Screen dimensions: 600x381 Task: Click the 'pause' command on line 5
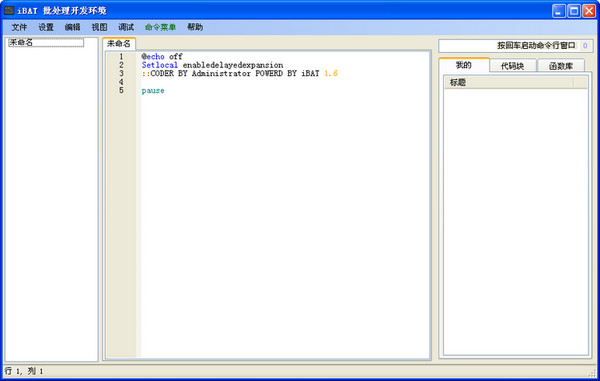[153, 91]
